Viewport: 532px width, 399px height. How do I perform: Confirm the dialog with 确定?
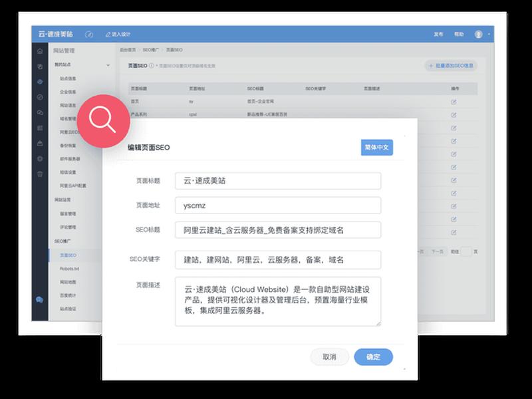tap(374, 357)
